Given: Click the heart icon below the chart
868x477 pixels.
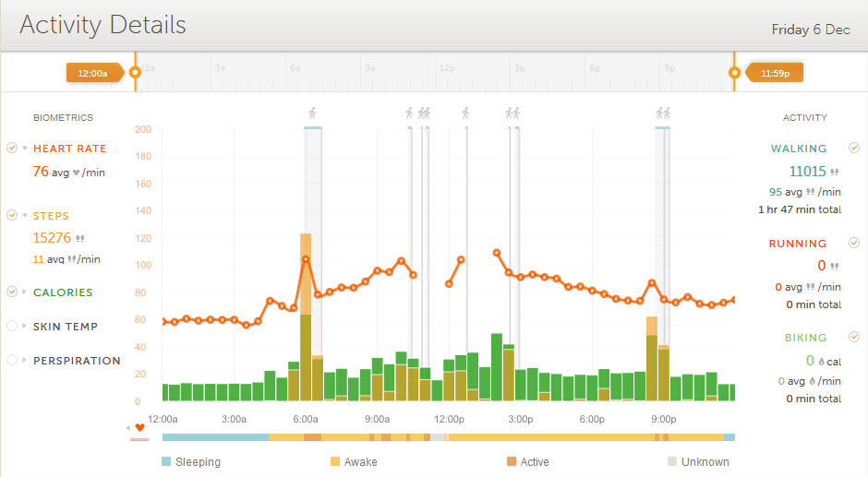Looking at the screenshot, I should [140, 427].
